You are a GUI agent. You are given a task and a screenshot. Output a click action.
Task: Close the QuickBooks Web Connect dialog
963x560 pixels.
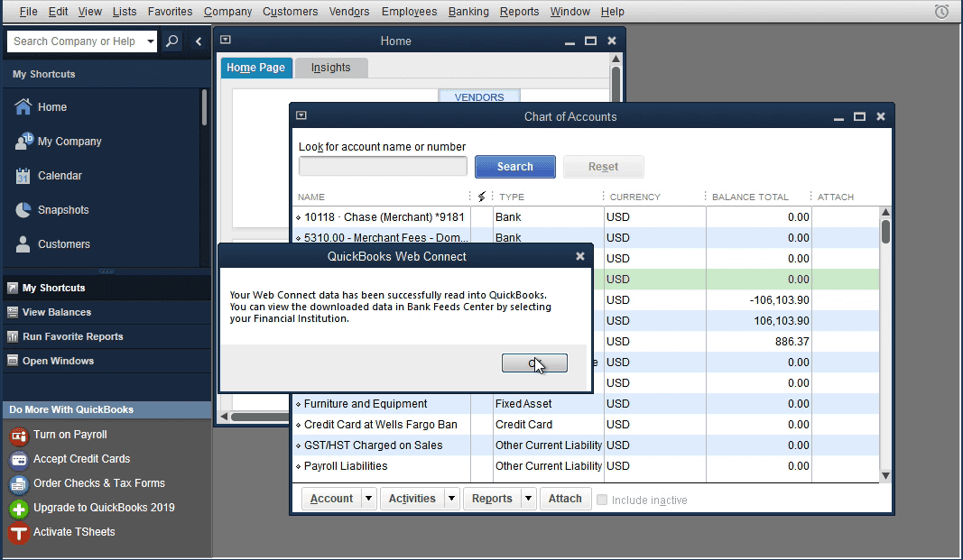(x=579, y=256)
